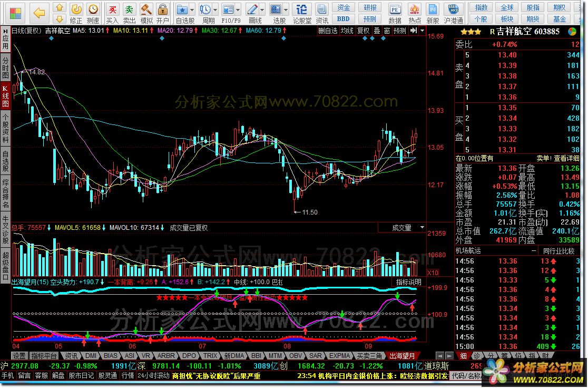
Task: Open the 沪港通 connect icon
Action: (x=453, y=14)
